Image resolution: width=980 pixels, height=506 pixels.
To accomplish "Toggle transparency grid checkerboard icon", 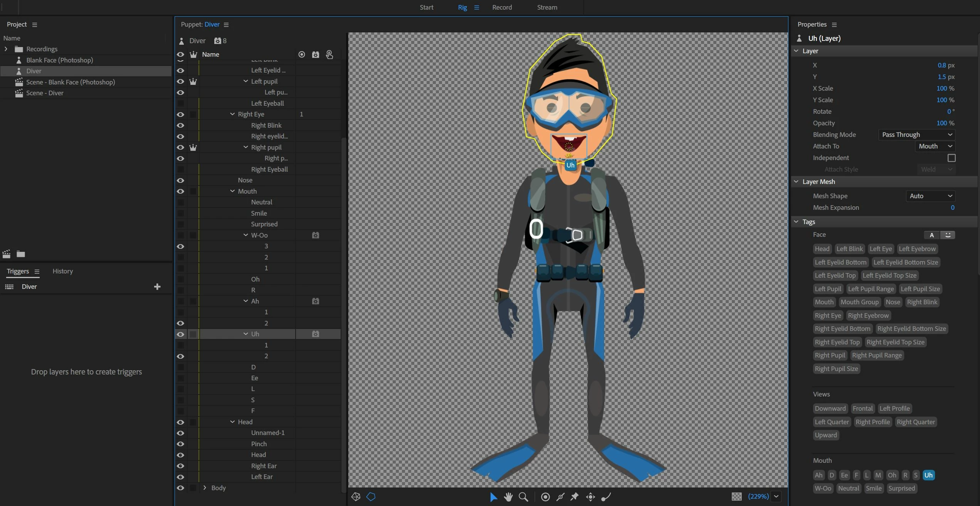I will click(736, 497).
